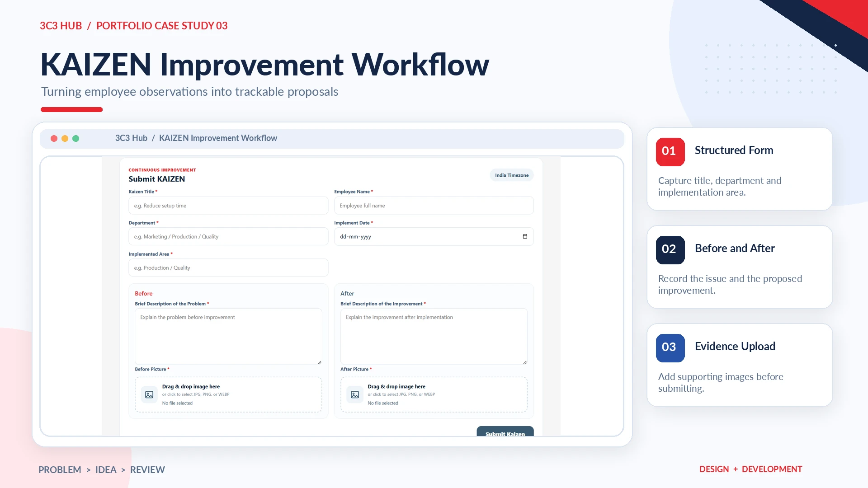Image resolution: width=868 pixels, height=488 pixels.
Task: Click the Before Picture drag and drop zone
Action: pos(228,394)
